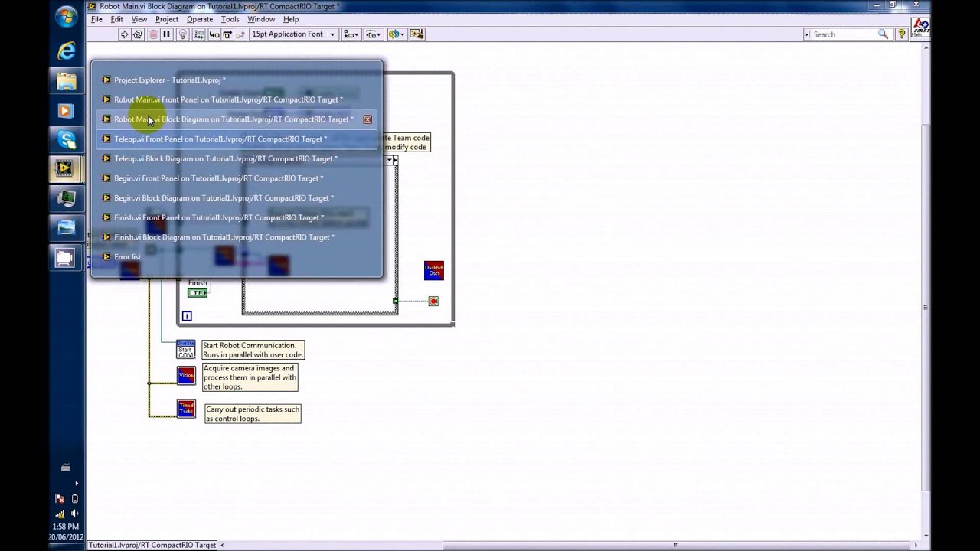Open the Tools menu
The height and width of the screenshot is (551, 980).
(230, 19)
